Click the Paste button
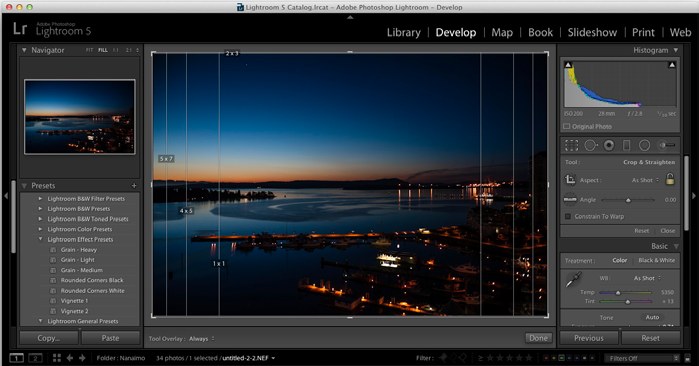This screenshot has width=699, height=366. (110, 338)
